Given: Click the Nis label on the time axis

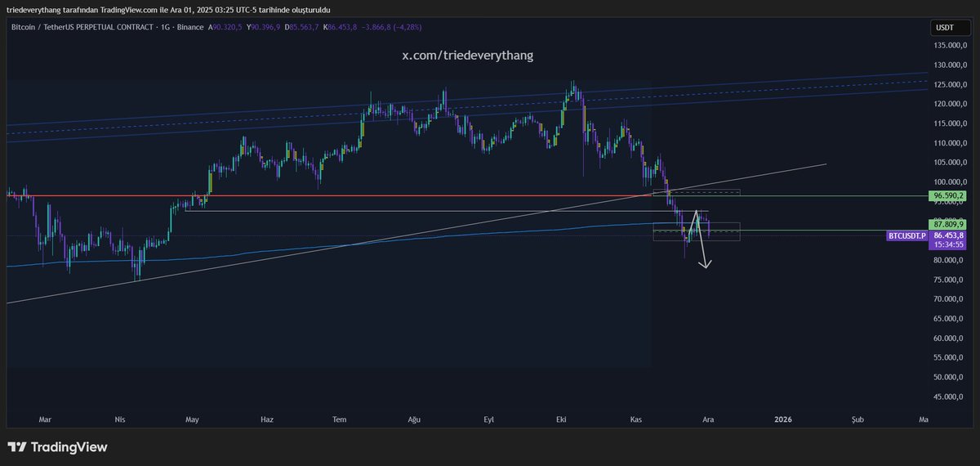Looking at the screenshot, I should 120,419.
